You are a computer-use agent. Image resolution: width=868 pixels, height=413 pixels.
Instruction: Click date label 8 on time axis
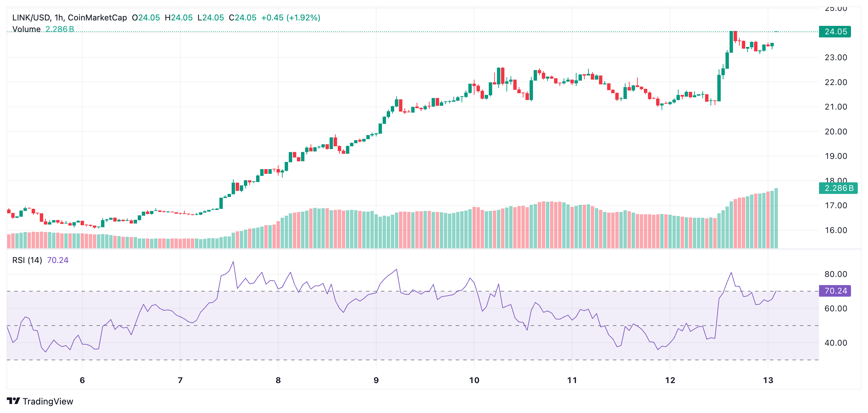coord(278,380)
